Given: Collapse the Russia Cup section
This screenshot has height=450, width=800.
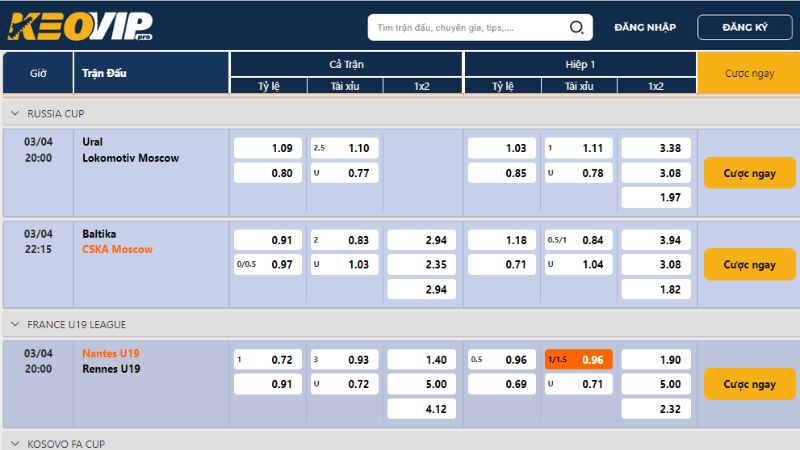Looking at the screenshot, I should [15, 114].
